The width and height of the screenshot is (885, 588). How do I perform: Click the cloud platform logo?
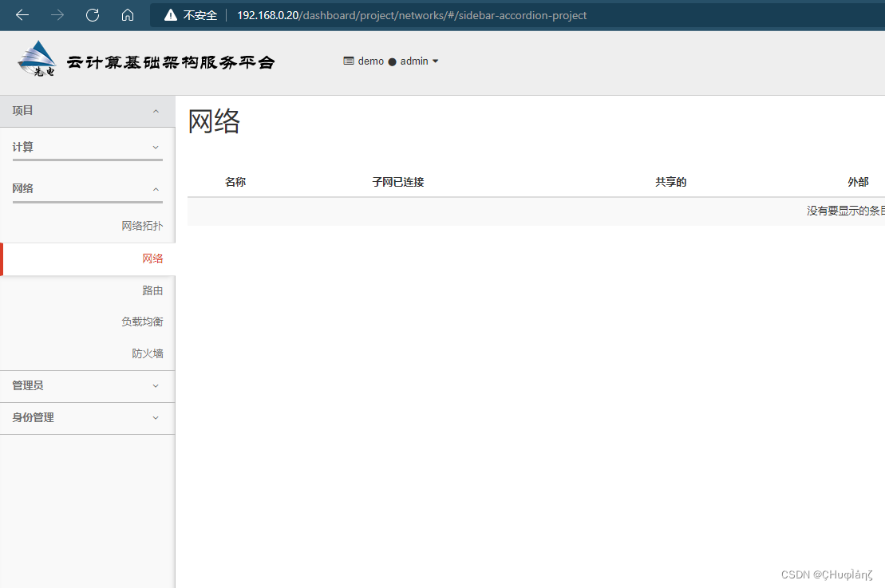(x=38, y=59)
